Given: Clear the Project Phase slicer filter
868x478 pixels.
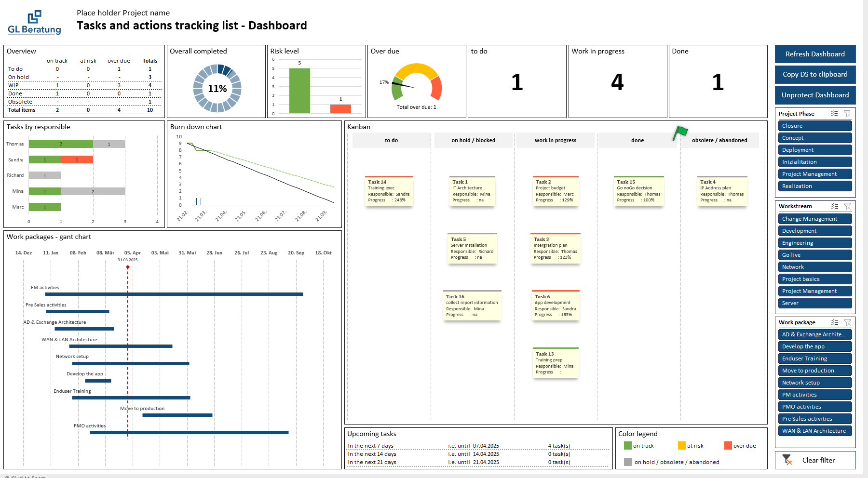Looking at the screenshot, I should pyautogui.click(x=847, y=114).
